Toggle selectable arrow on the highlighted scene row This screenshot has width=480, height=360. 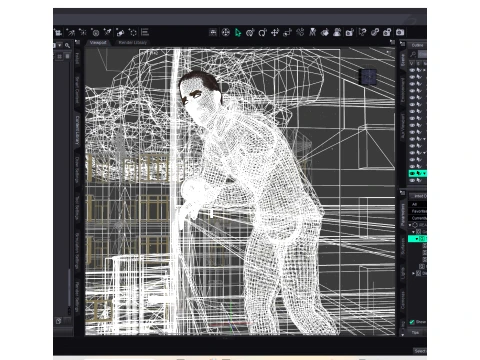[x=419, y=173]
